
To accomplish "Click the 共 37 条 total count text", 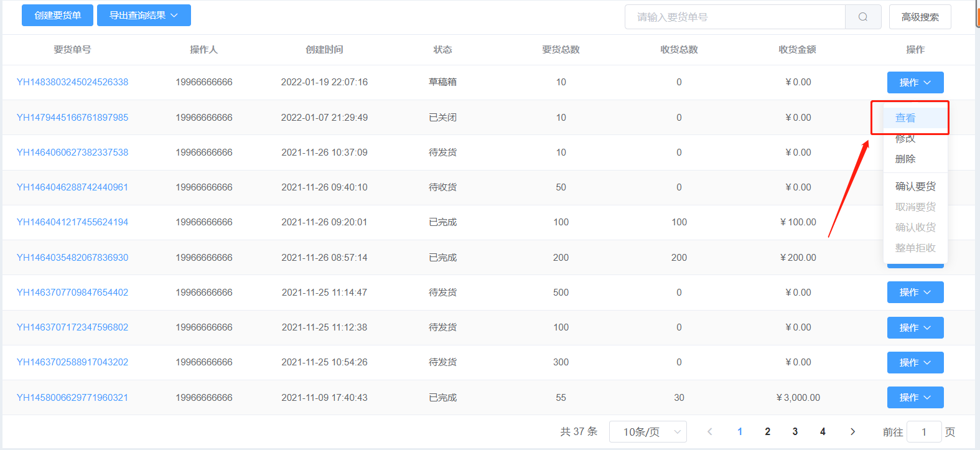I will (579, 431).
